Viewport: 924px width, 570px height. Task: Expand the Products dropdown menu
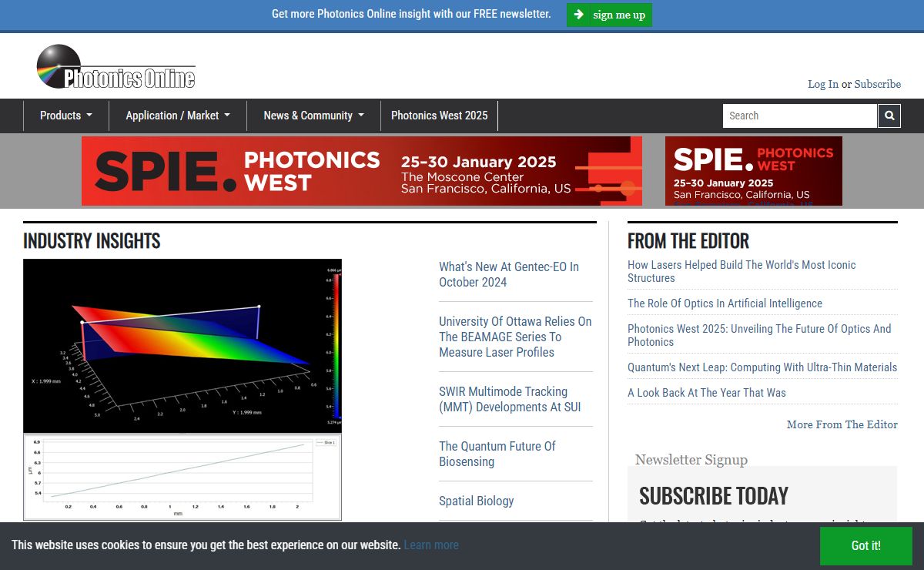66,116
